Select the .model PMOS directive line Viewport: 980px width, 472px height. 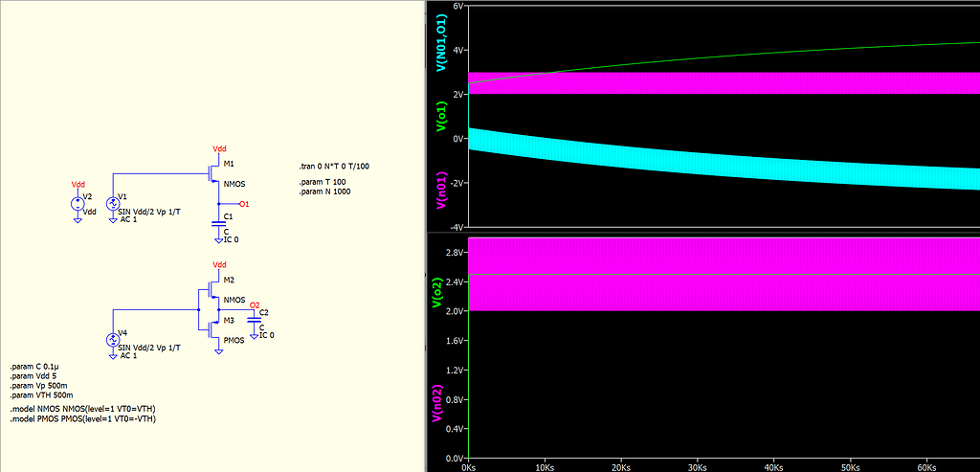coord(82,419)
